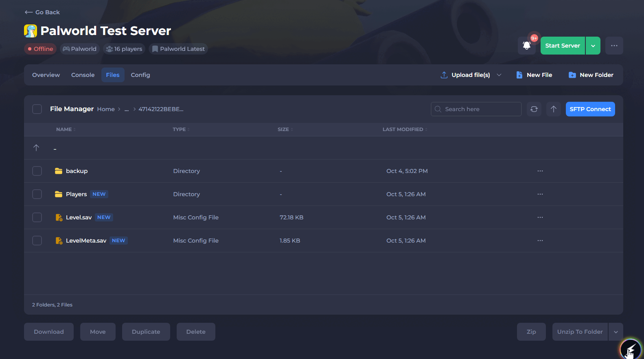
Task: Tick the checkbox for LevelMeta.sav
Action: point(37,241)
